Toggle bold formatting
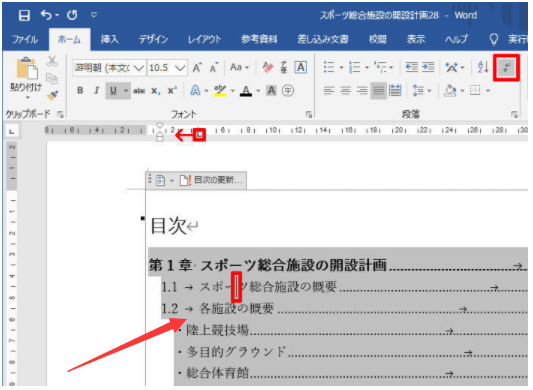Image resolution: width=533 pixels, height=390 pixels. coord(80,91)
